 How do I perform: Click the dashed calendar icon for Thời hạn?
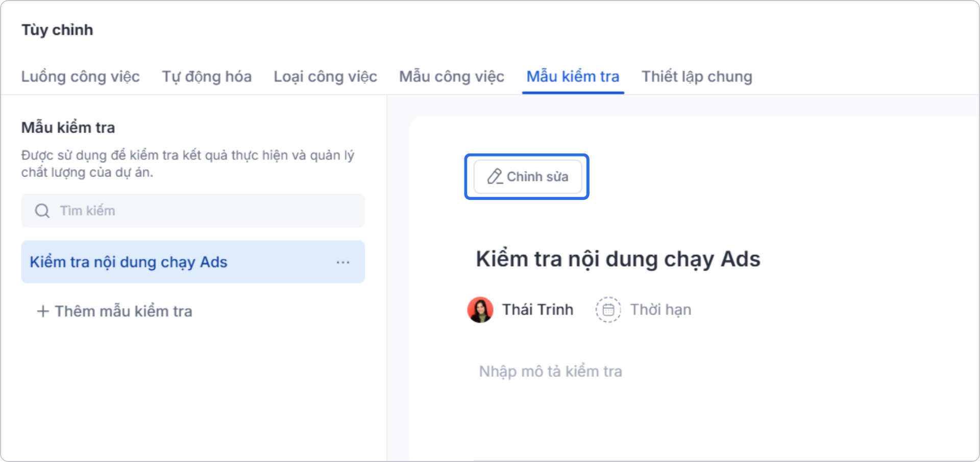608,309
